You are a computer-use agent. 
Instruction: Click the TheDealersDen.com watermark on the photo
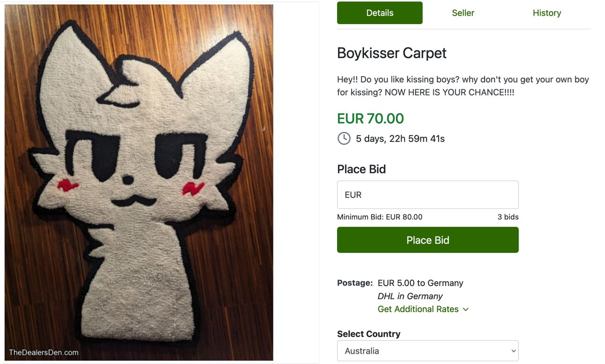tap(43, 352)
